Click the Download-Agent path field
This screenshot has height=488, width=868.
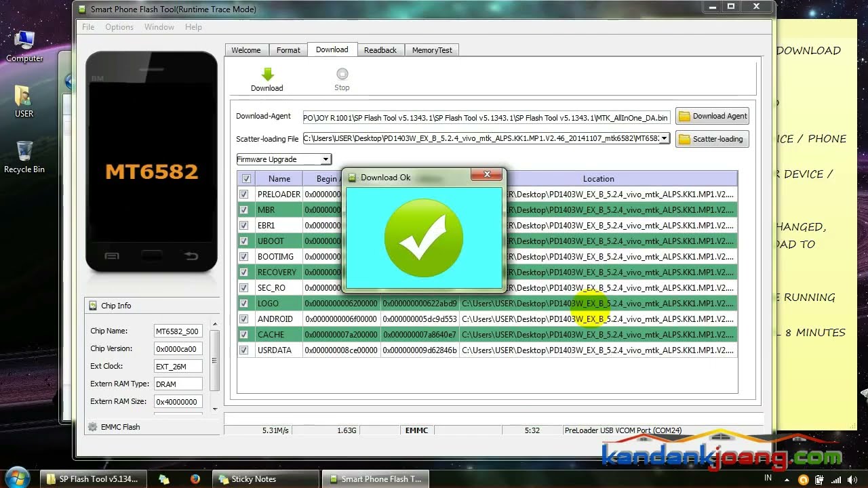486,117
